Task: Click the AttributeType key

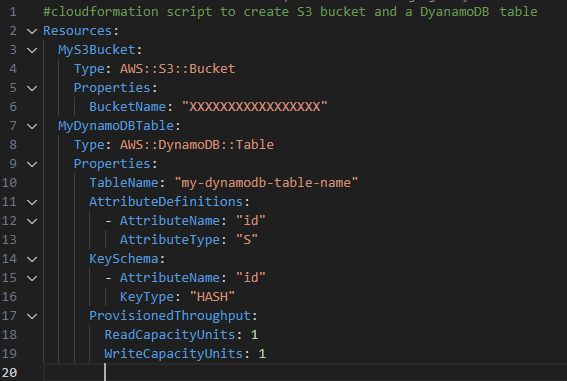Action: click(x=170, y=240)
